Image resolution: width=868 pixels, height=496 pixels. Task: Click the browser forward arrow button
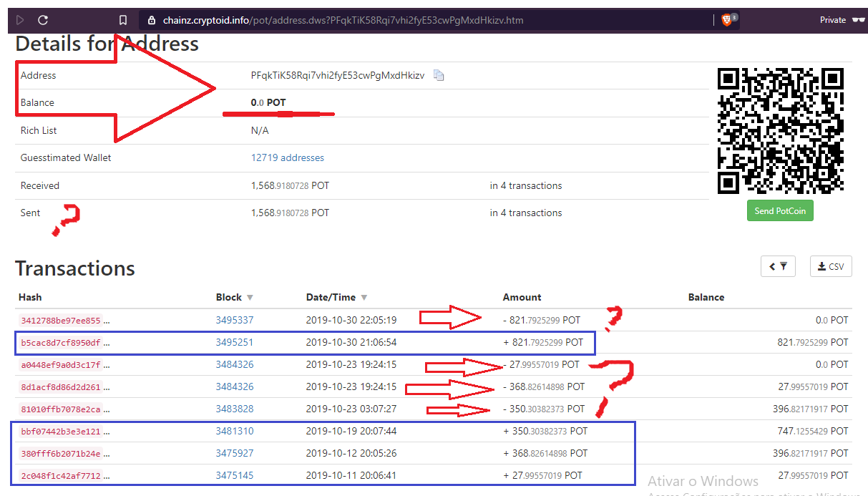(20, 20)
